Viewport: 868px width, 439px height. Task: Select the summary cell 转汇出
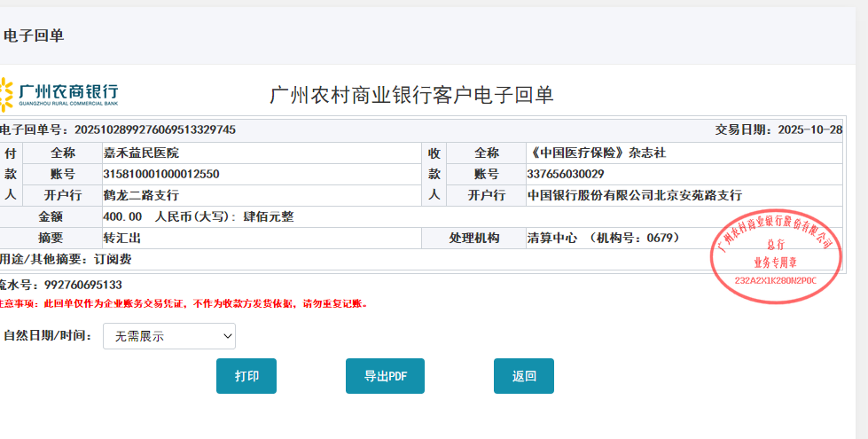click(122, 238)
